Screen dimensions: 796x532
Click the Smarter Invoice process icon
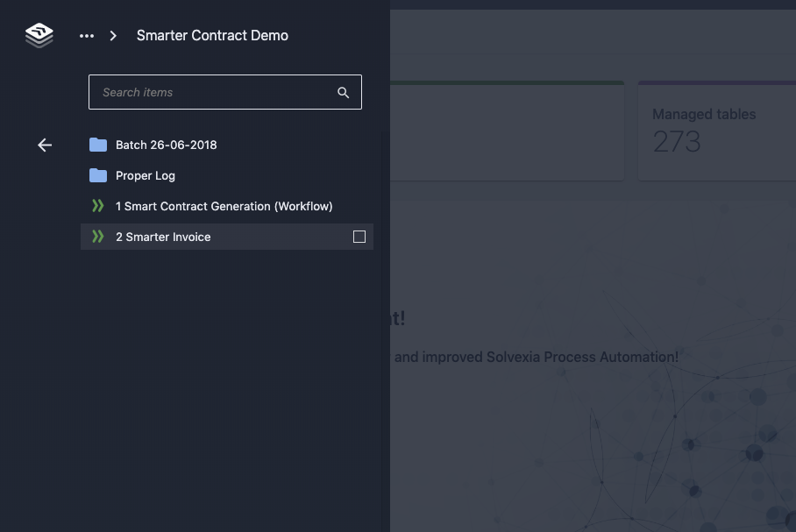[98, 237]
